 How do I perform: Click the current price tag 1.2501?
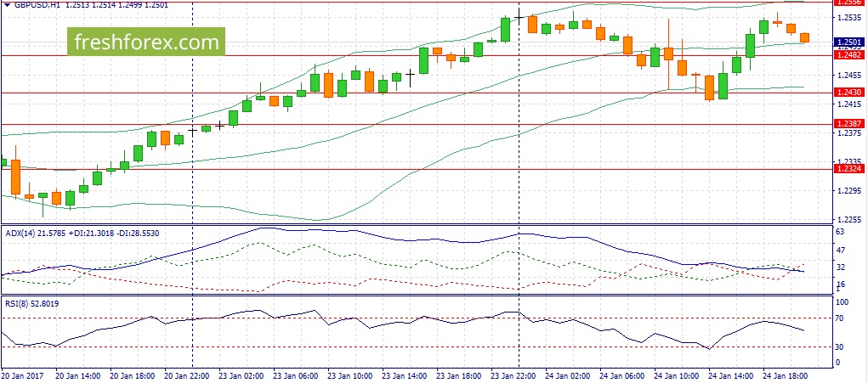(849, 42)
